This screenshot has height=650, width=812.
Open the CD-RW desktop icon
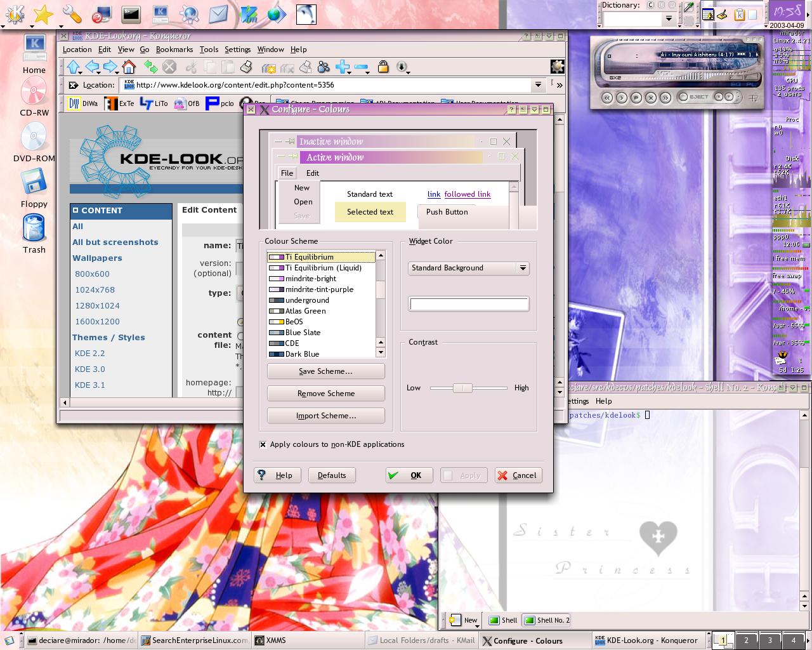pos(34,96)
